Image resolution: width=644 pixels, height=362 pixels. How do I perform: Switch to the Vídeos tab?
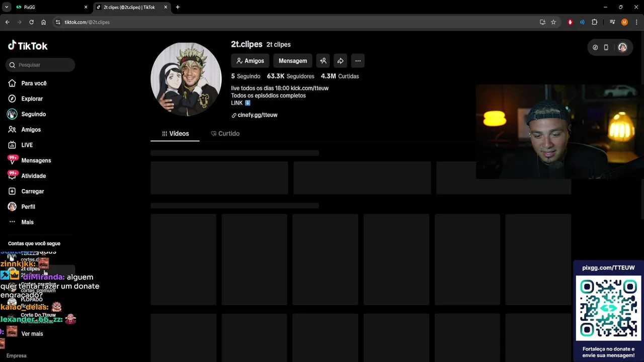click(x=175, y=134)
